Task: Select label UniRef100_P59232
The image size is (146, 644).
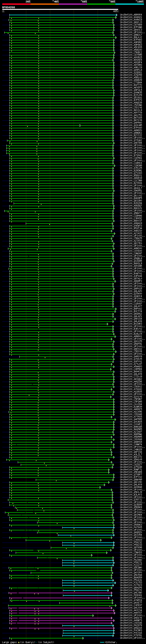Action: tap(131, 542)
